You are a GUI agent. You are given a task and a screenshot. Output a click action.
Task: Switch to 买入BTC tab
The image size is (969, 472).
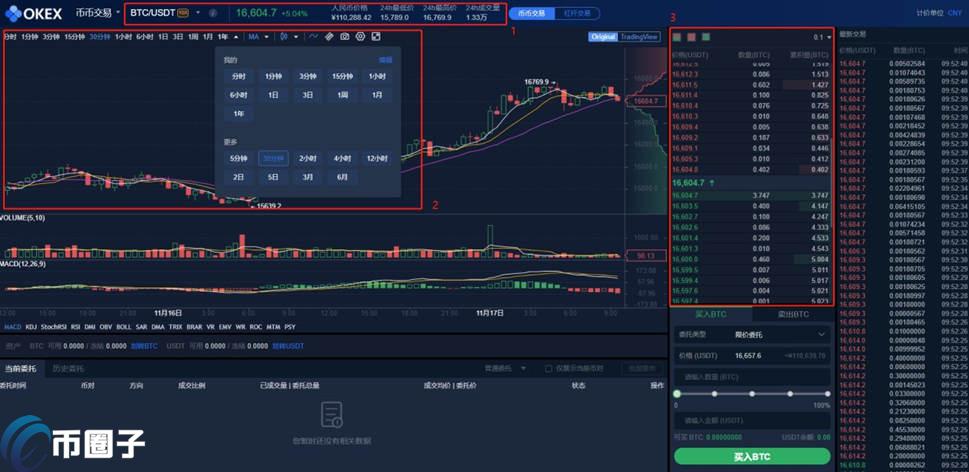711,314
